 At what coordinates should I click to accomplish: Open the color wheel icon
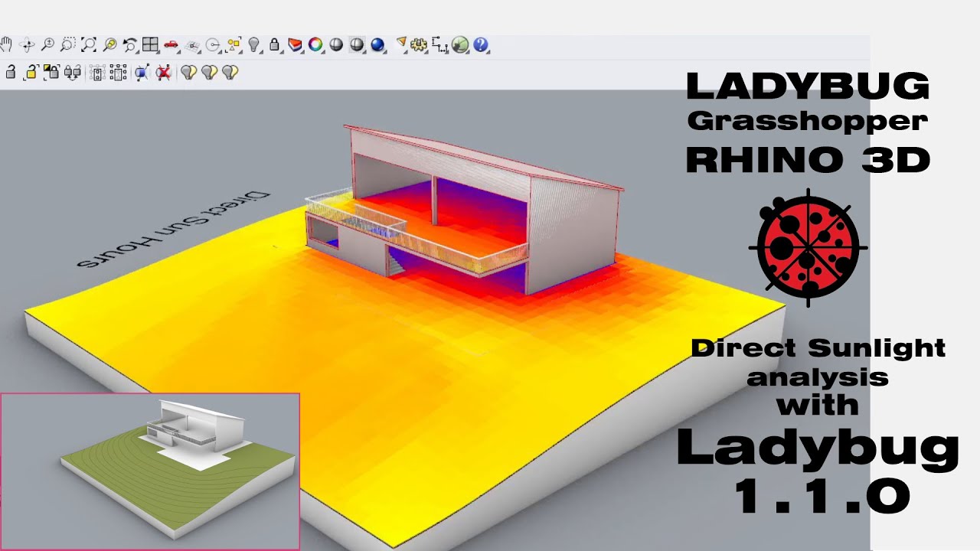click(315, 44)
